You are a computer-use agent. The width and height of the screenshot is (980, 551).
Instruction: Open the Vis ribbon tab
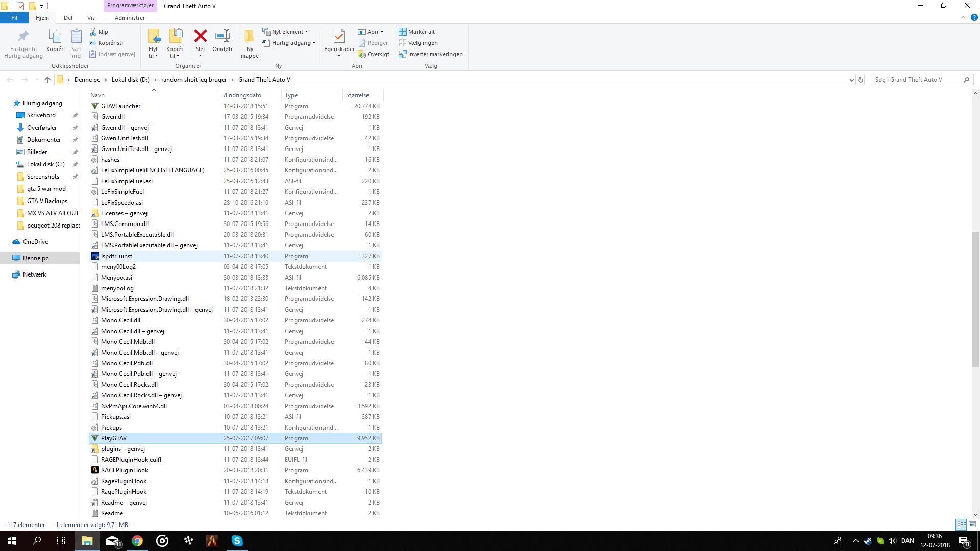(91, 18)
